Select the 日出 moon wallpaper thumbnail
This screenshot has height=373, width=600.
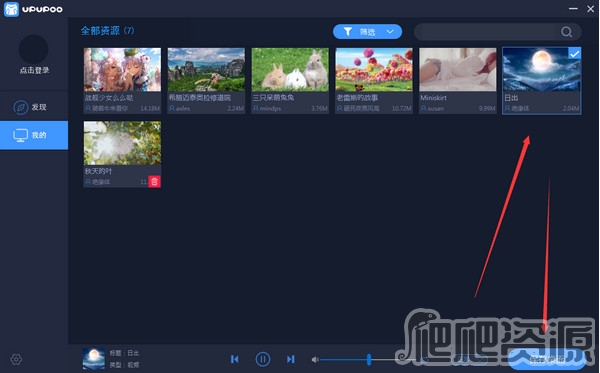coord(542,70)
